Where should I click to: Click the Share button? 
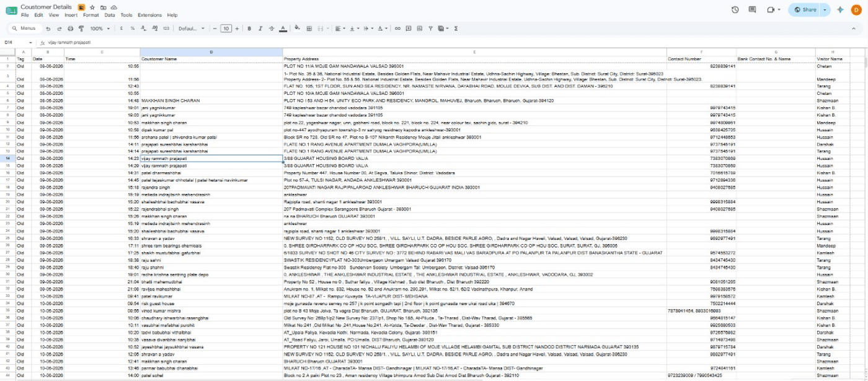[805, 10]
